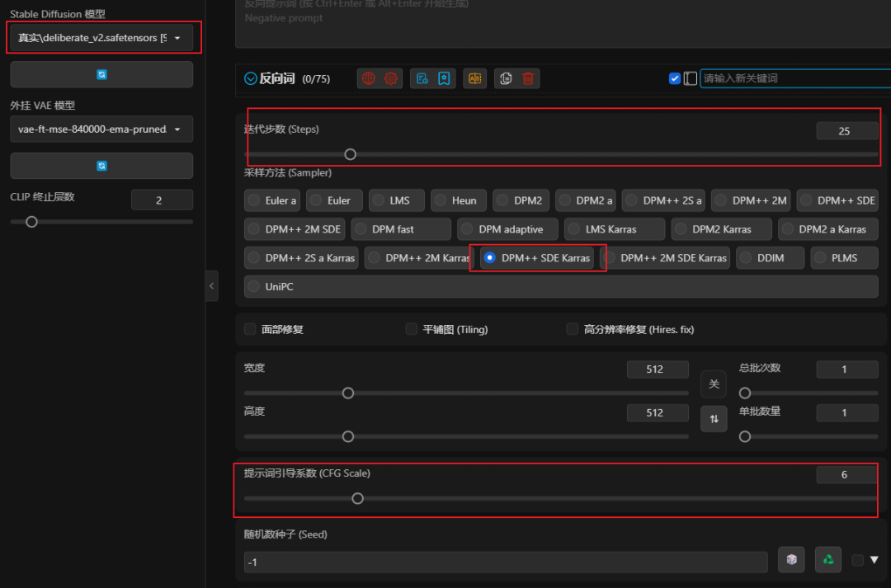This screenshot has width=891, height=588.
Task: Open the Stable Diffusion model dropdown
Action: pos(101,38)
